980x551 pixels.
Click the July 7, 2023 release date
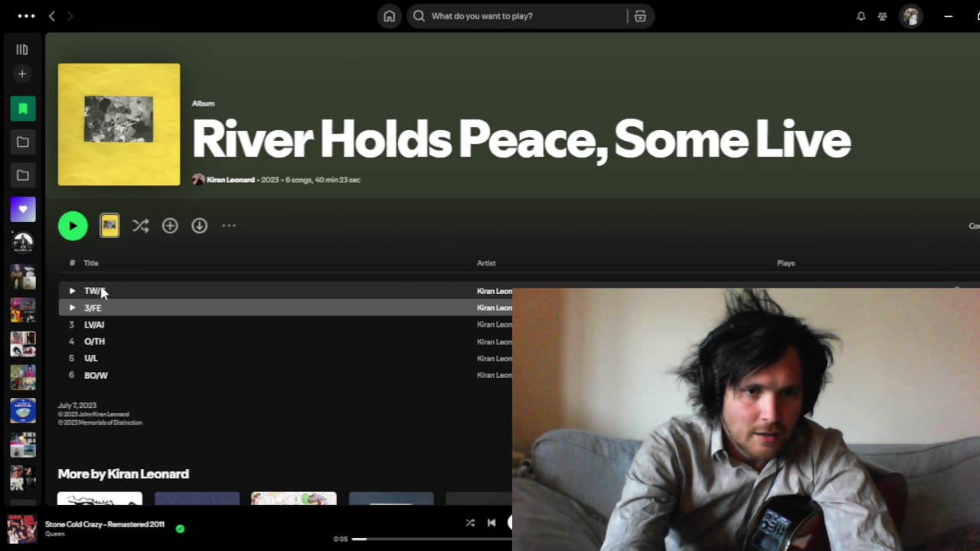click(x=77, y=406)
